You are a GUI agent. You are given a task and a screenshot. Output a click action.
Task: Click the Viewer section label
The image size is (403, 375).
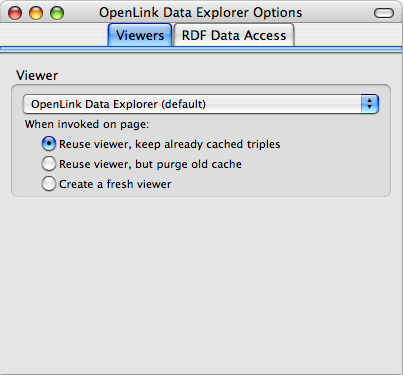[37, 75]
